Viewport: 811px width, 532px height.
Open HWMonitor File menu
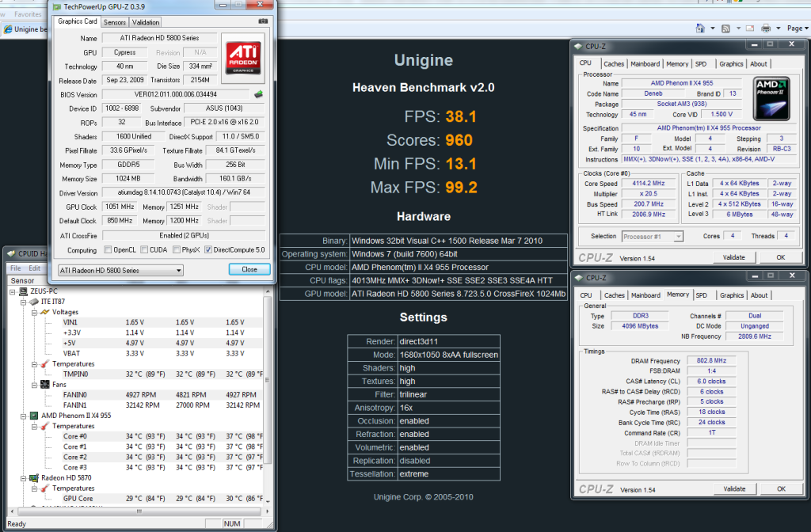16,268
